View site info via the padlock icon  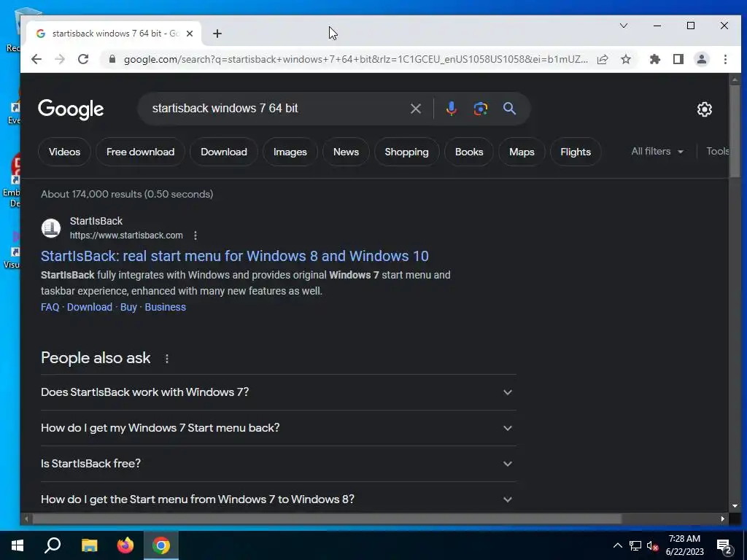tap(112, 59)
